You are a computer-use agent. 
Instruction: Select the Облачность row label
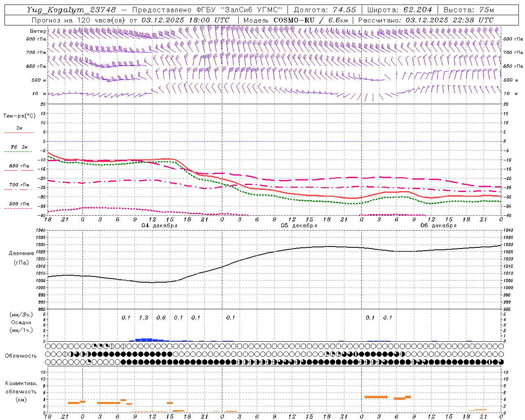click(x=21, y=356)
